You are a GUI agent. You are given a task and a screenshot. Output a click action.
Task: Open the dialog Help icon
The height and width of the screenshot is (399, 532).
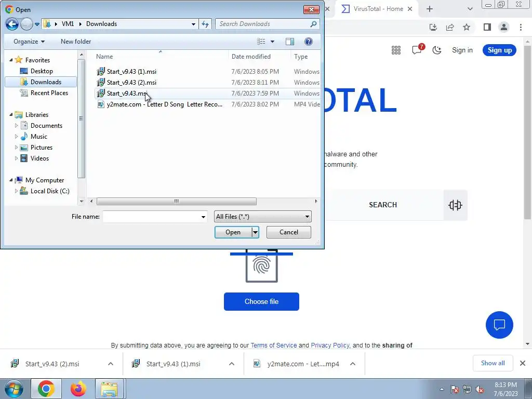click(309, 42)
